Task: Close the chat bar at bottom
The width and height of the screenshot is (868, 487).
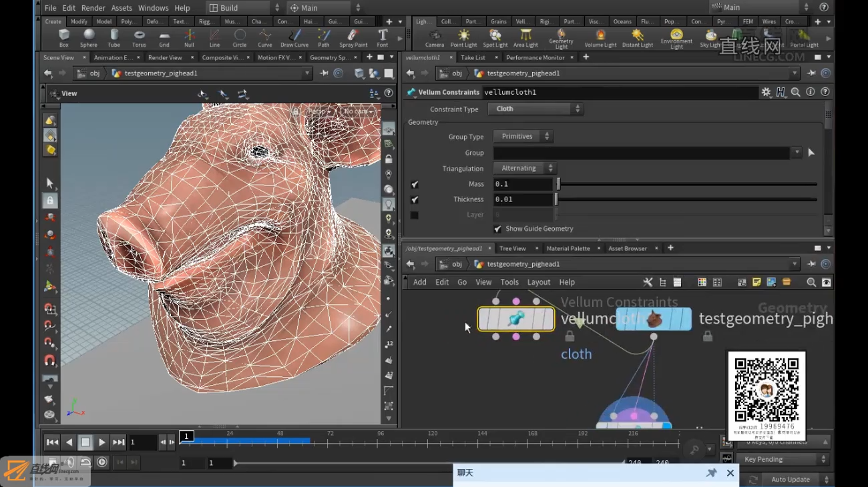Action: (x=730, y=473)
